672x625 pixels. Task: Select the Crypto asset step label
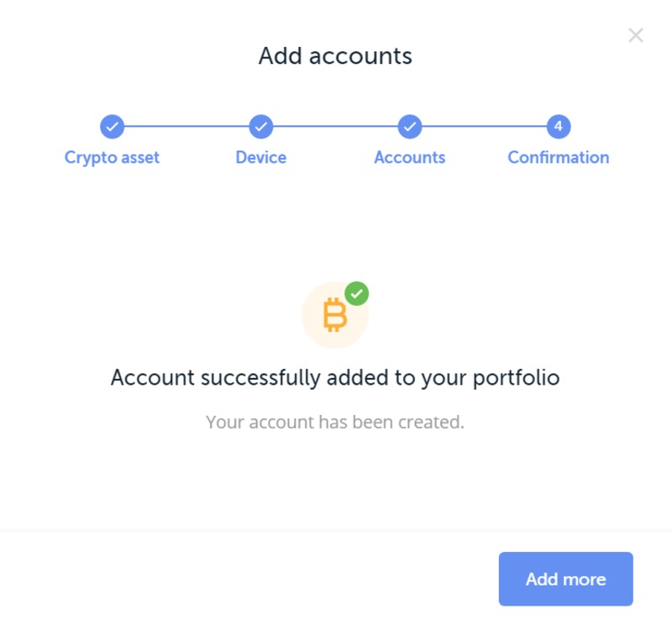(x=112, y=157)
